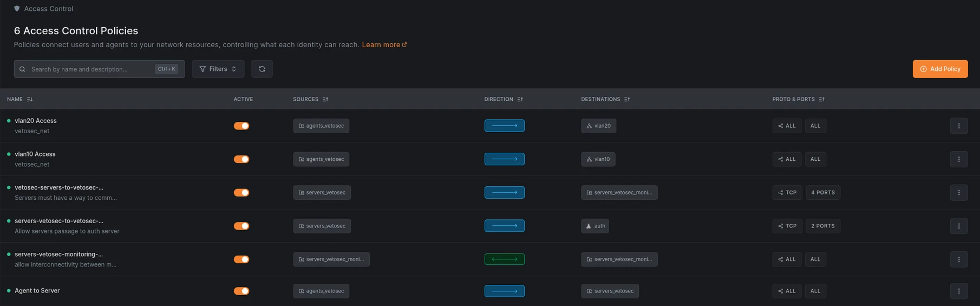Click the Access Control breadcrumb
The height and width of the screenshot is (306, 980).
coord(49,9)
